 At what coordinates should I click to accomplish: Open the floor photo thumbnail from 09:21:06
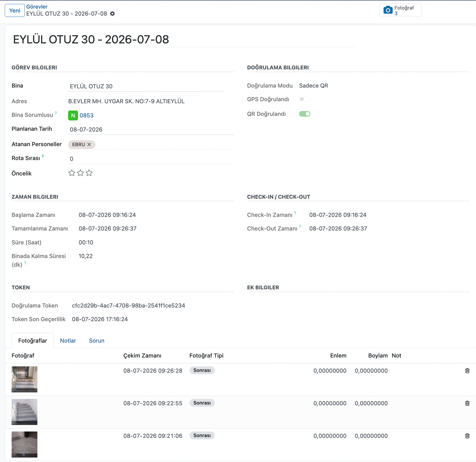[24, 444]
